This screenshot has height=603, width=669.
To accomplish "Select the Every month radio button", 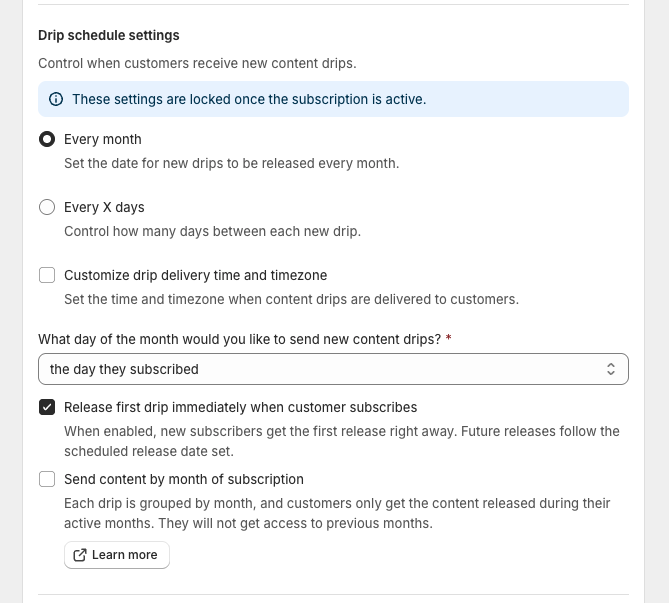I will 47,139.
